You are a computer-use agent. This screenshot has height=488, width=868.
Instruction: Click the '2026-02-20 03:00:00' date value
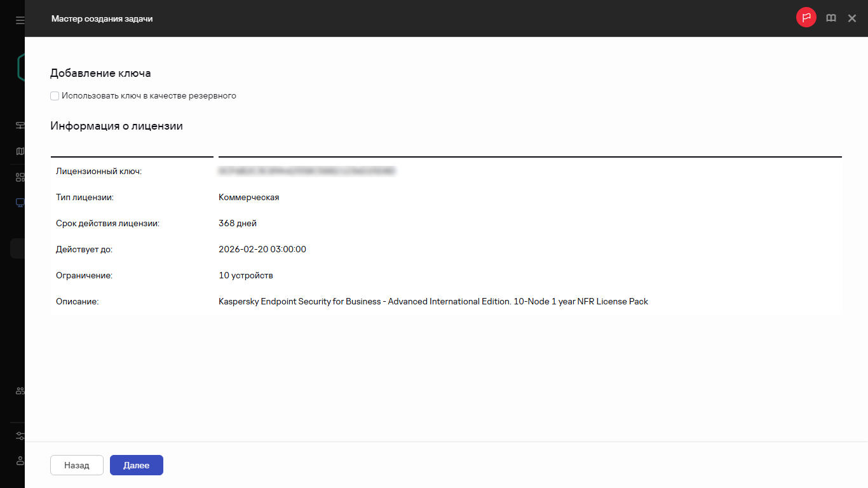262,249
